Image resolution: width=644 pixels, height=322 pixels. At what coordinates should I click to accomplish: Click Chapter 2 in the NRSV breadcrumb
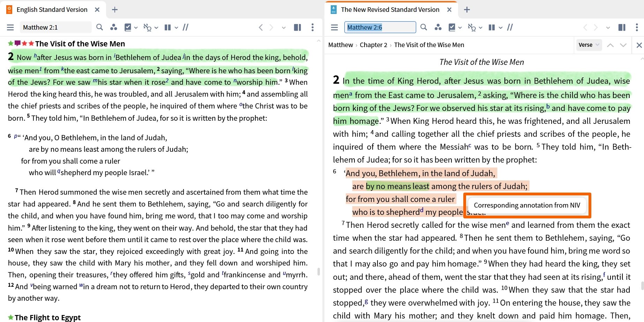click(373, 45)
